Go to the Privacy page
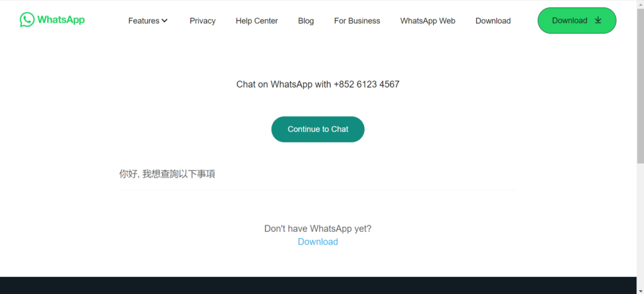 [203, 21]
